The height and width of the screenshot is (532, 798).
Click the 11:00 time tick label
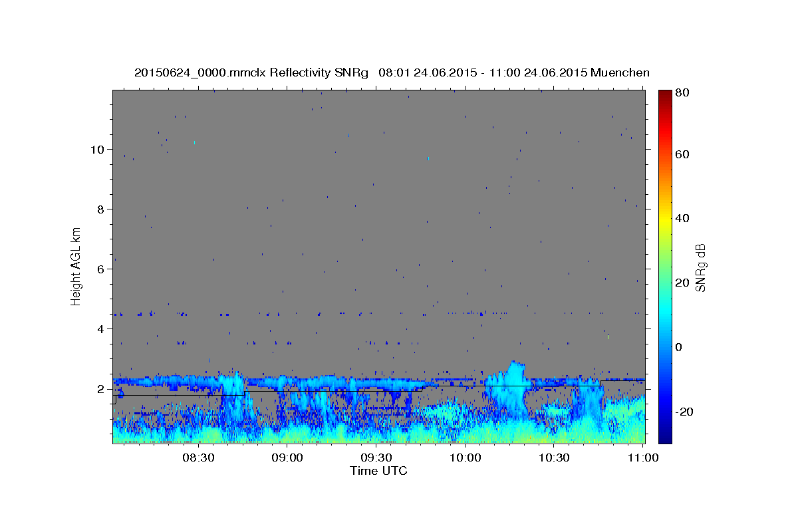click(x=642, y=458)
